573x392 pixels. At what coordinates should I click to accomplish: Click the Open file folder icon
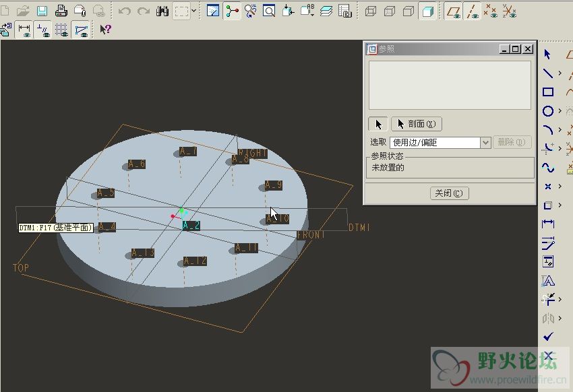[x=23, y=11]
